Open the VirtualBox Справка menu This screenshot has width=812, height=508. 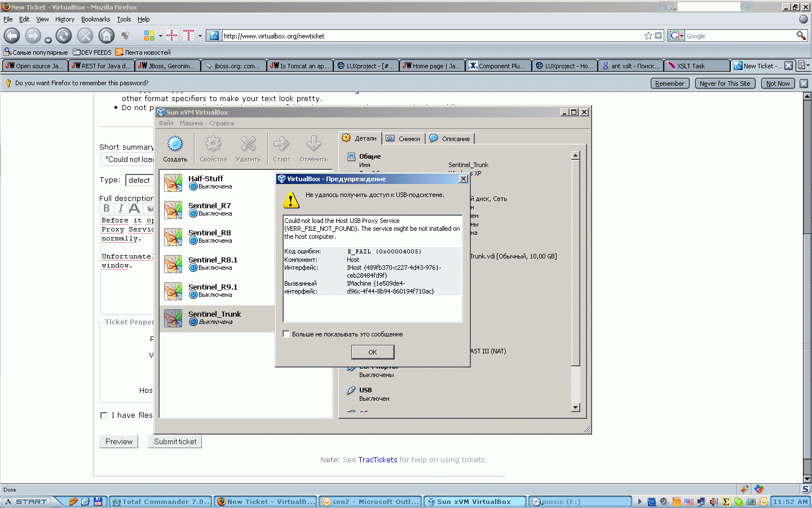pyautogui.click(x=221, y=123)
